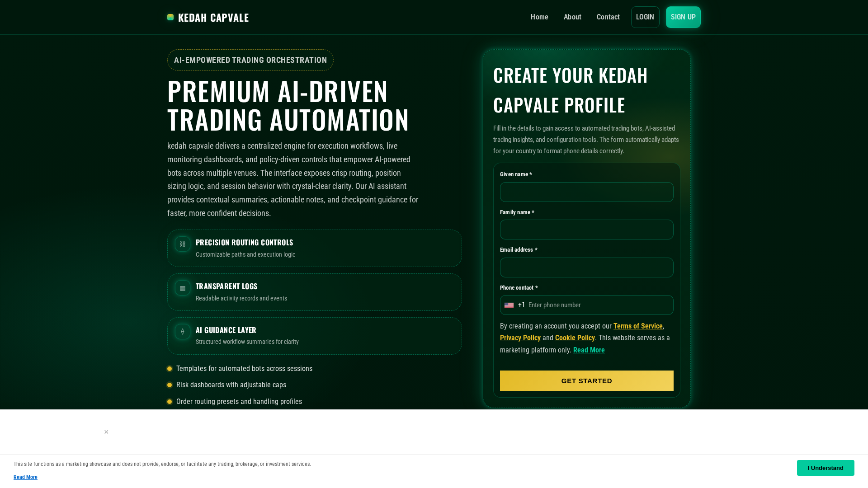Screen dimensions: 868x488
Task: Focus the Given name field
Action: [x=587, y=192]
